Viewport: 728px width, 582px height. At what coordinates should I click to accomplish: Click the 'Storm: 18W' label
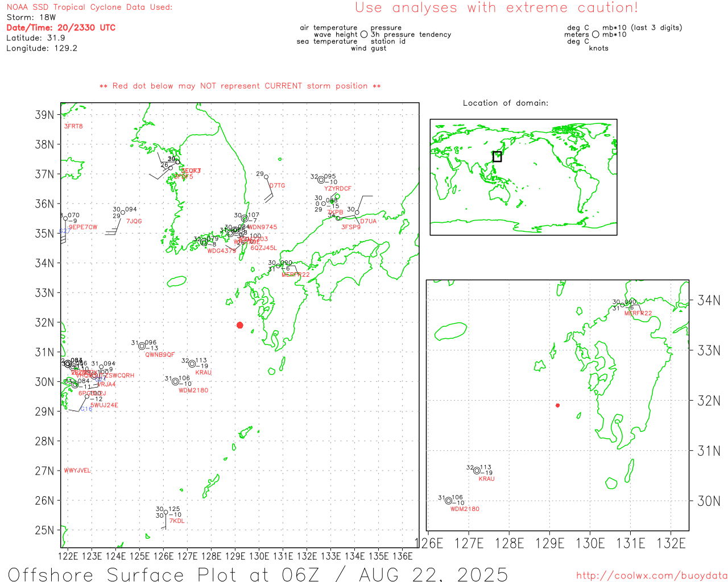point(31,18)
